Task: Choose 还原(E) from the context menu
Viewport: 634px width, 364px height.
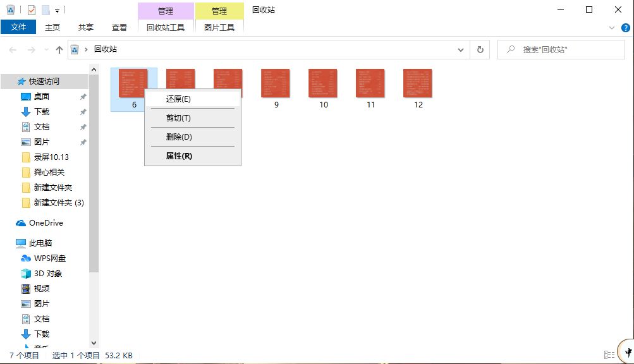Action: (x=192, y=99)
